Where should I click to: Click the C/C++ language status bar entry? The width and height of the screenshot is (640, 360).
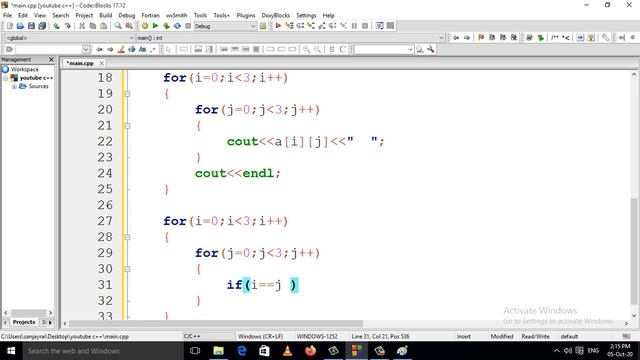(x=192, y=336)
